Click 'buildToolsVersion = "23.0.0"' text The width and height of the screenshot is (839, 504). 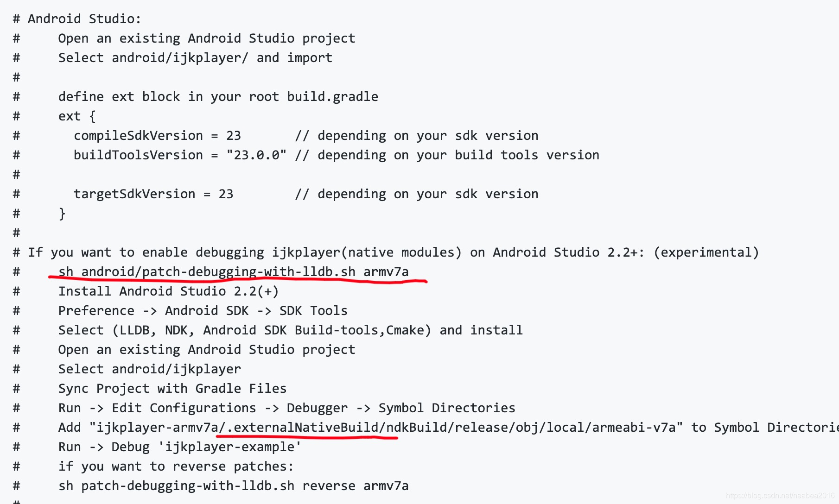click(180, 155)
